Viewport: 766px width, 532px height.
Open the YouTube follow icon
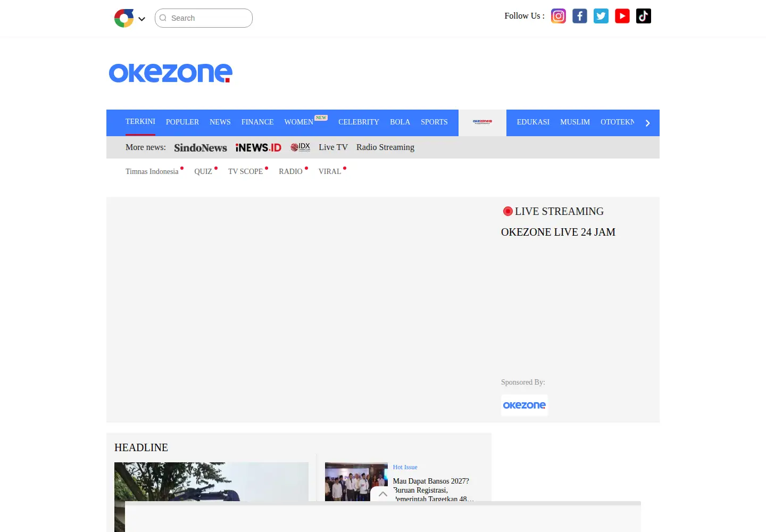(x=622, y=16)
